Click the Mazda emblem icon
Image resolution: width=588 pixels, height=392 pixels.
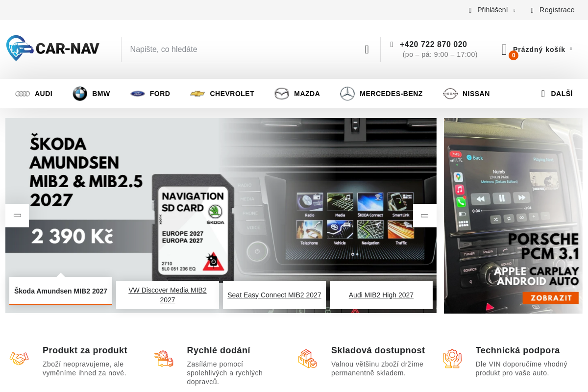click(x=282, y=94)
